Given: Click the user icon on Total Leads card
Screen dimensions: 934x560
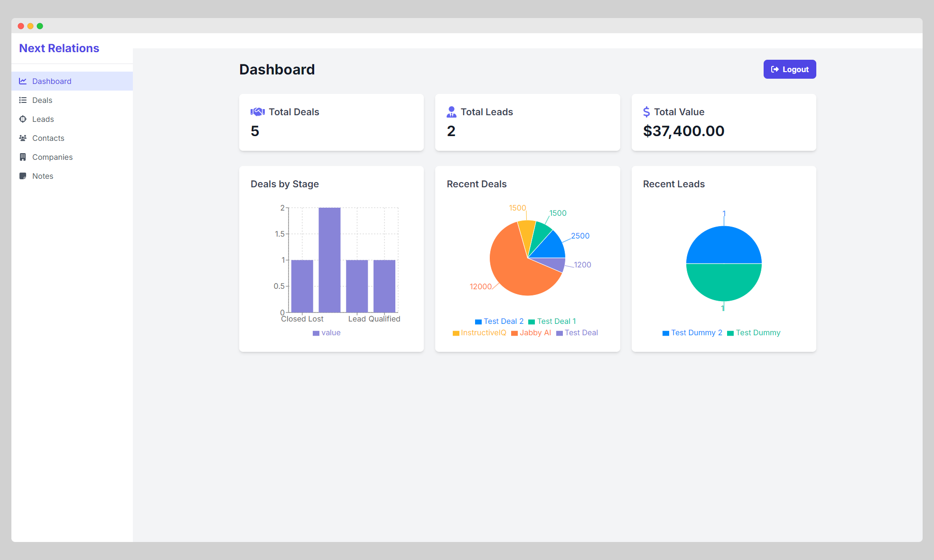Looking at the screenshot, I should click(451, 112).
